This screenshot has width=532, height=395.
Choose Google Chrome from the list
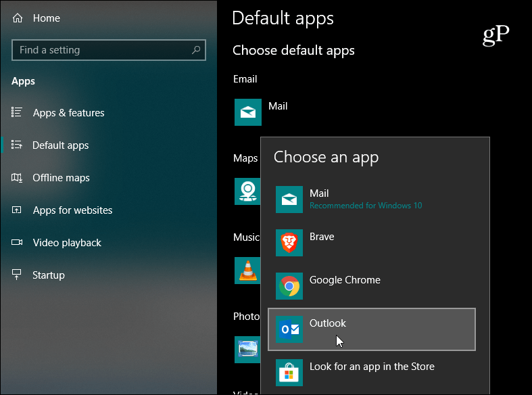coord(372,286)
